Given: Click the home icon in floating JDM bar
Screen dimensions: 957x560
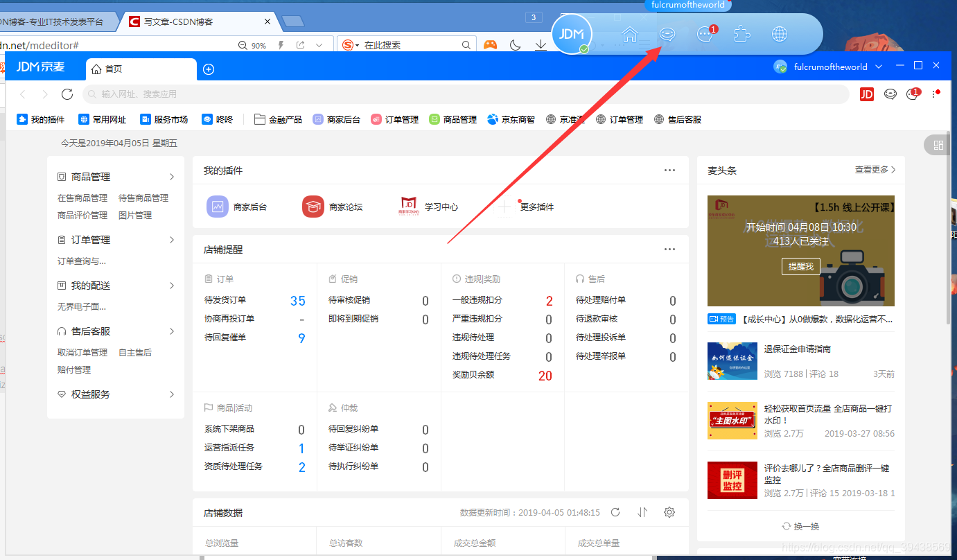Looking at the screenshot, I should 629,34.
